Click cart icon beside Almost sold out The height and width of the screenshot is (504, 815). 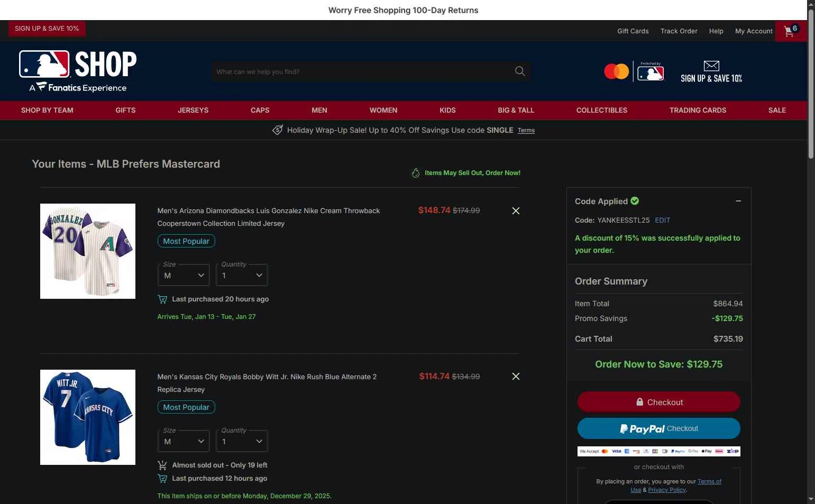coord(162,465)
